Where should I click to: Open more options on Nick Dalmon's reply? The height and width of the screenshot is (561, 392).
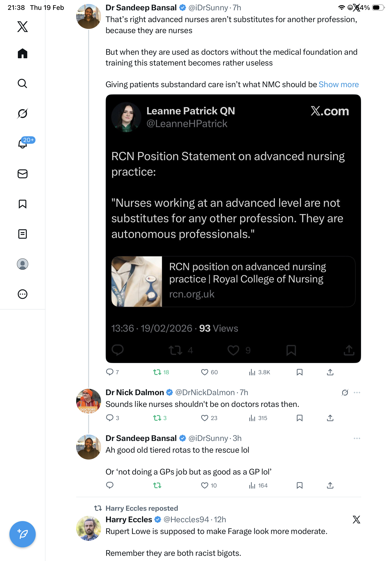pyautogui.click(x=357, y=392)
